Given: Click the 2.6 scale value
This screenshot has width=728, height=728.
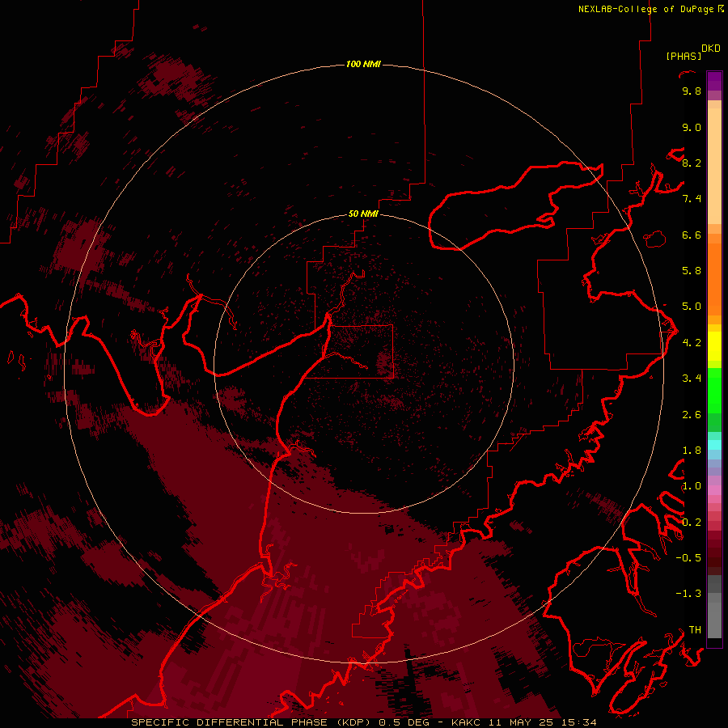Looking at the screenshot, I should (x=692, y=415).
